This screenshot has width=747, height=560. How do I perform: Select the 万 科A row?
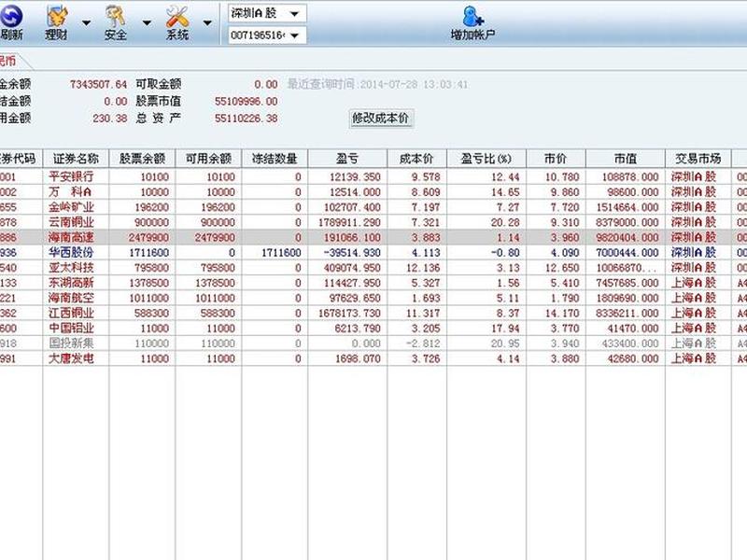pyautogui.click(x=373, y=192)
